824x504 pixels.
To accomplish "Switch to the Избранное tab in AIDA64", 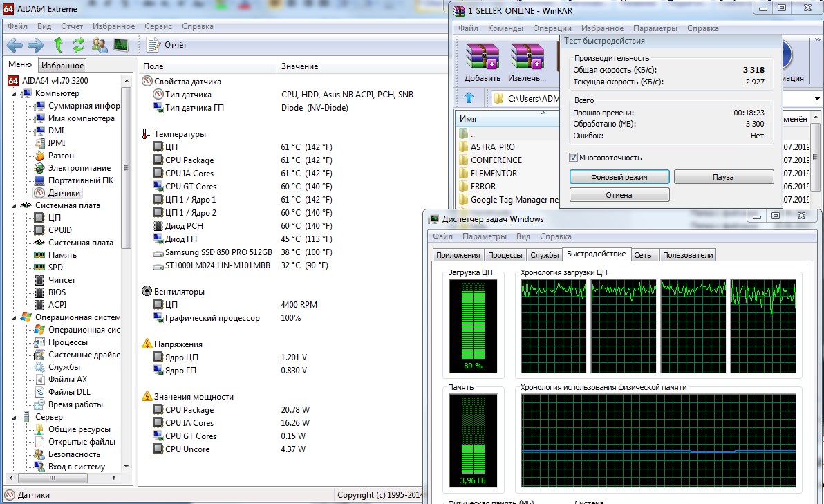I will (62, 66).
